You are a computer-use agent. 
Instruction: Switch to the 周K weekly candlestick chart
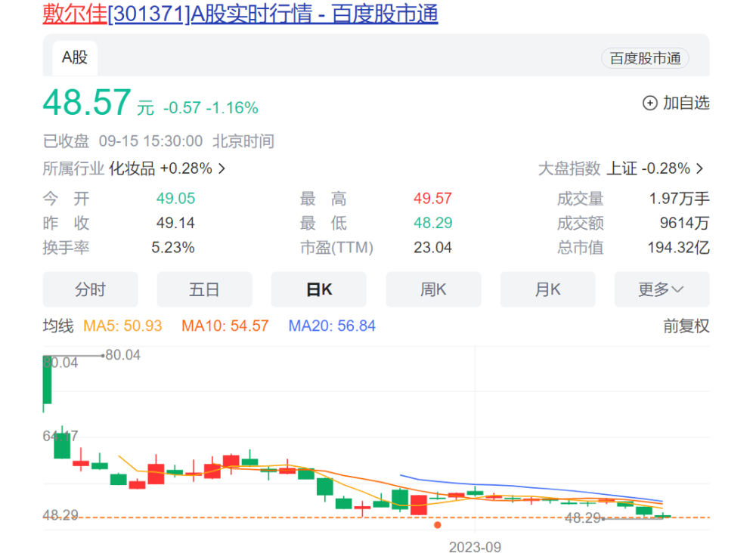433,289
